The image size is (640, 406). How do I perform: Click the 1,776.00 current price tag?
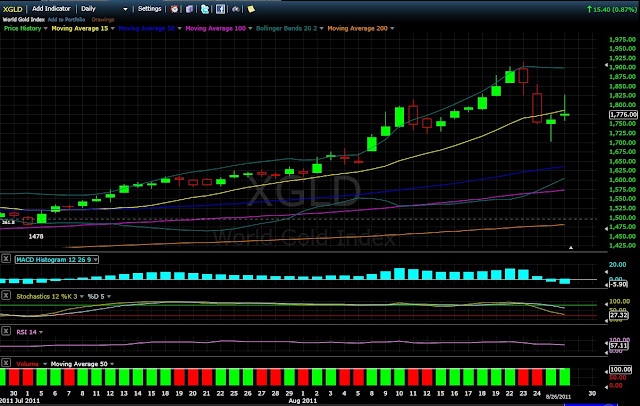623,115
